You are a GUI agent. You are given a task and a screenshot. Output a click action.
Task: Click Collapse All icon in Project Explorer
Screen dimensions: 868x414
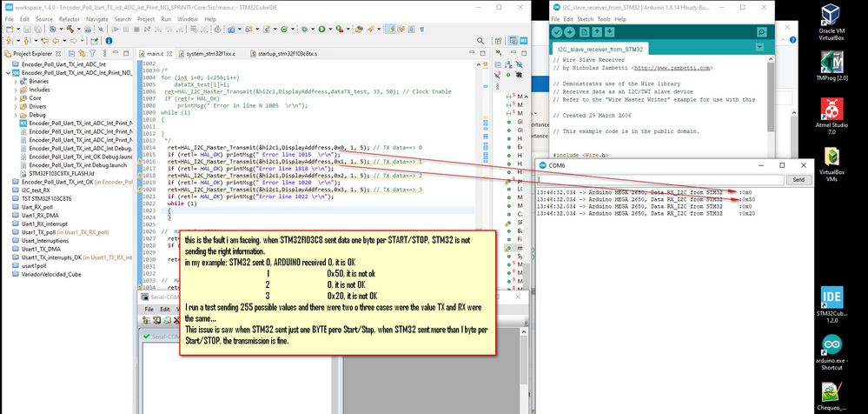(71, 54)
